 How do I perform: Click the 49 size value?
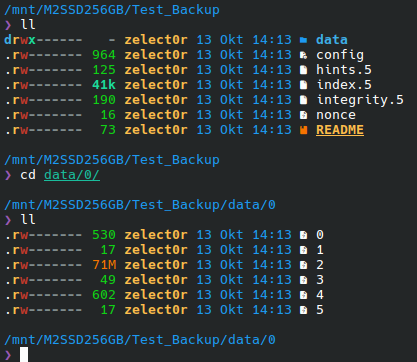(108, 280)
